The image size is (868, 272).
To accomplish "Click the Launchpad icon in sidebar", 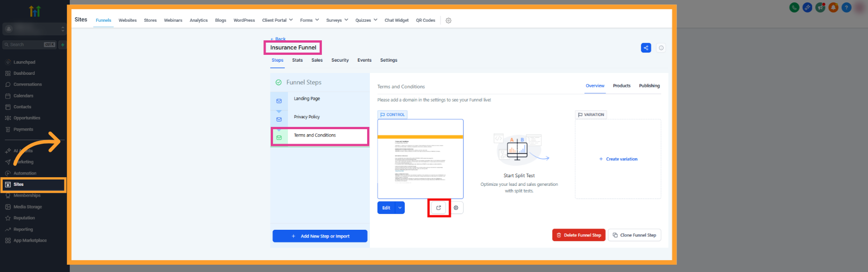I will point(8,62).
